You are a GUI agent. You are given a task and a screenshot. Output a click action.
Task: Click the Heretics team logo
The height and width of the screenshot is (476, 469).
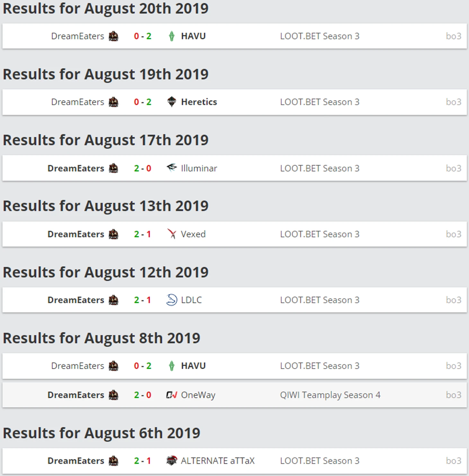[172, 102]
